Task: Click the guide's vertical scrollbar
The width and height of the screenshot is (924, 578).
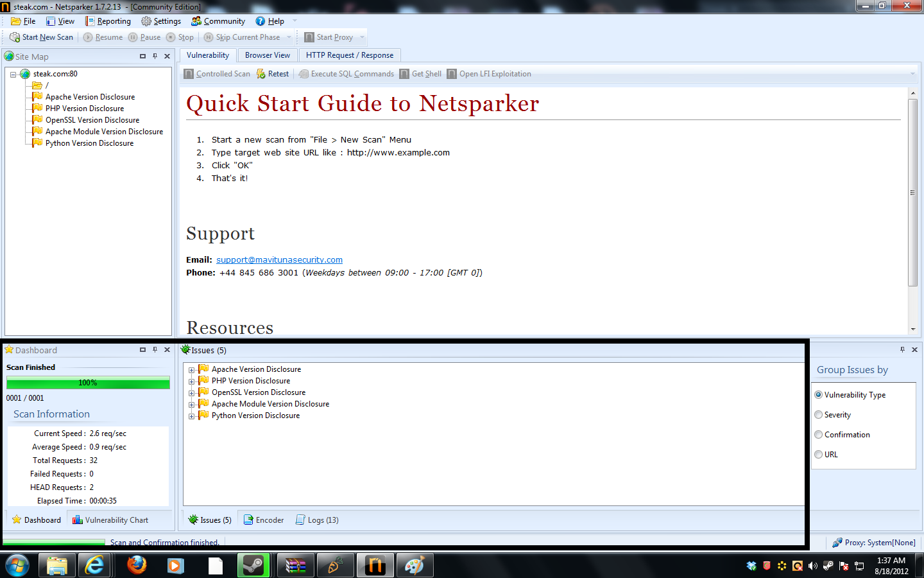Action: (x=912, y=193)
